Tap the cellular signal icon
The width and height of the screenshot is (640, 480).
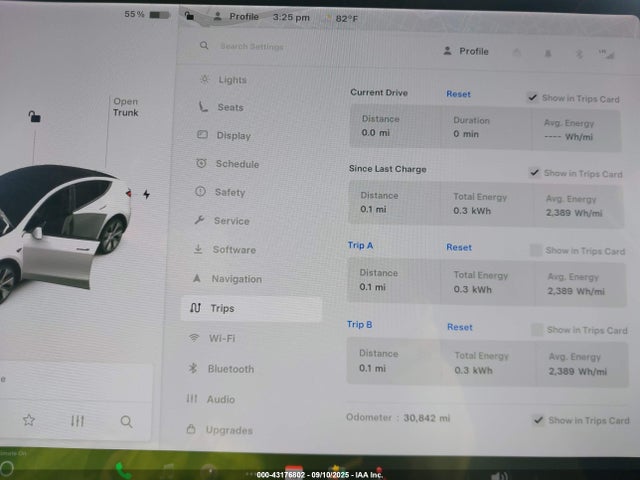click(607, 54)
